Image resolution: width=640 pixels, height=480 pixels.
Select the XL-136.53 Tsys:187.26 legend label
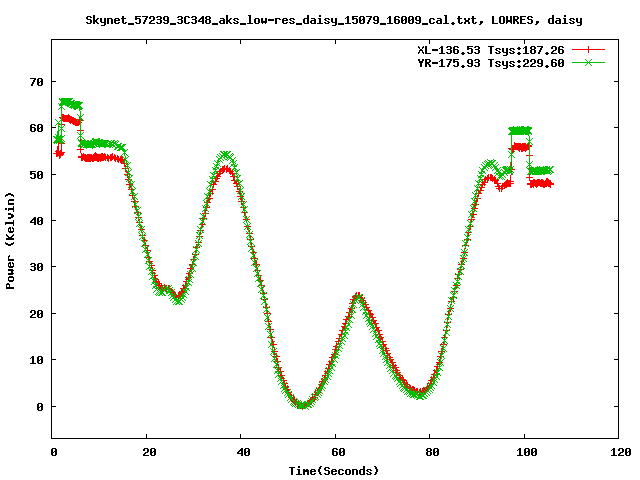point(491,49)
